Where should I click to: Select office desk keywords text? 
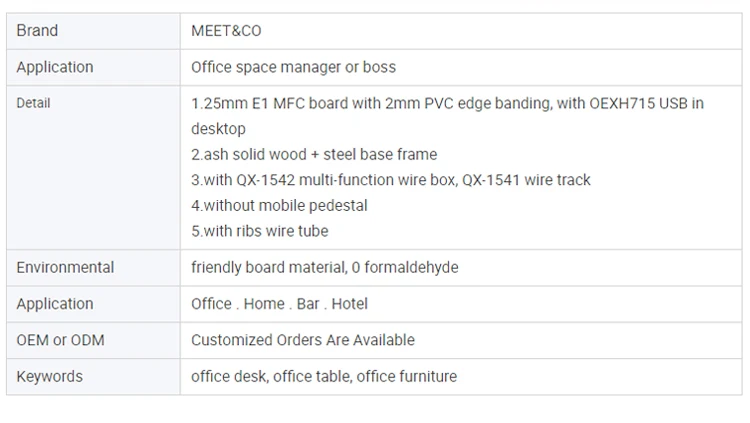pos(324,377)
